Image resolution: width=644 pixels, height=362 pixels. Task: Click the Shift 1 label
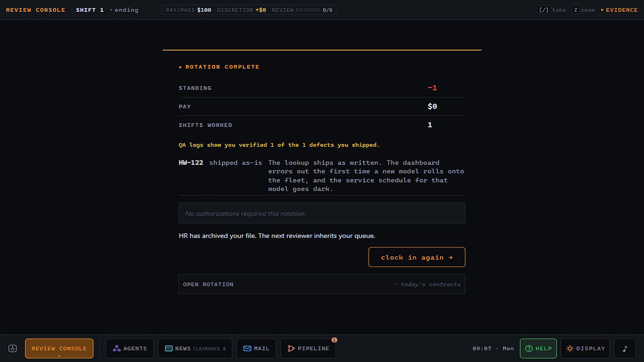click(x=90, y=10)
